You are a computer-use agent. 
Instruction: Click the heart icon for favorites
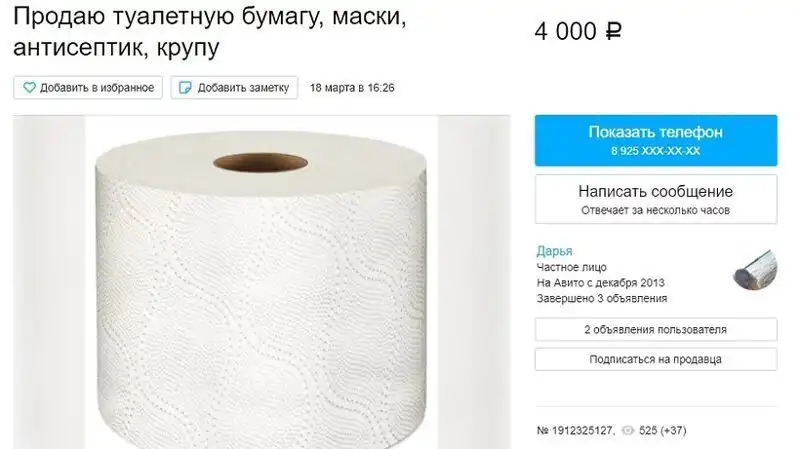tap(29, 88)
